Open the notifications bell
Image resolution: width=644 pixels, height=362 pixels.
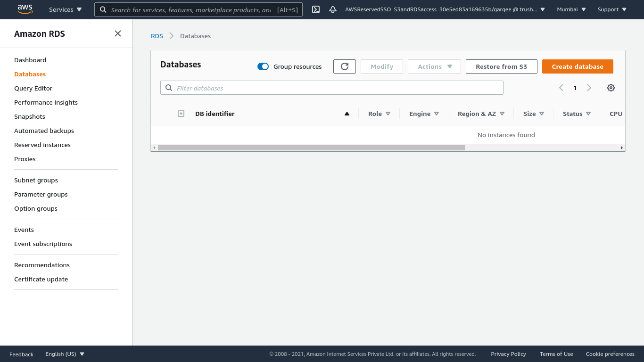coord(333,9)
